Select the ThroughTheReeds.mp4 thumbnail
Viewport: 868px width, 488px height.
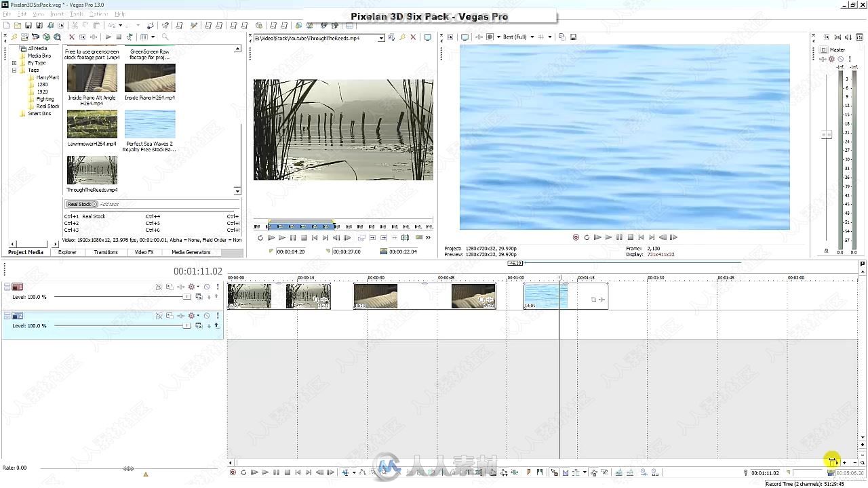pyautogui.click(x=92, y=169)
